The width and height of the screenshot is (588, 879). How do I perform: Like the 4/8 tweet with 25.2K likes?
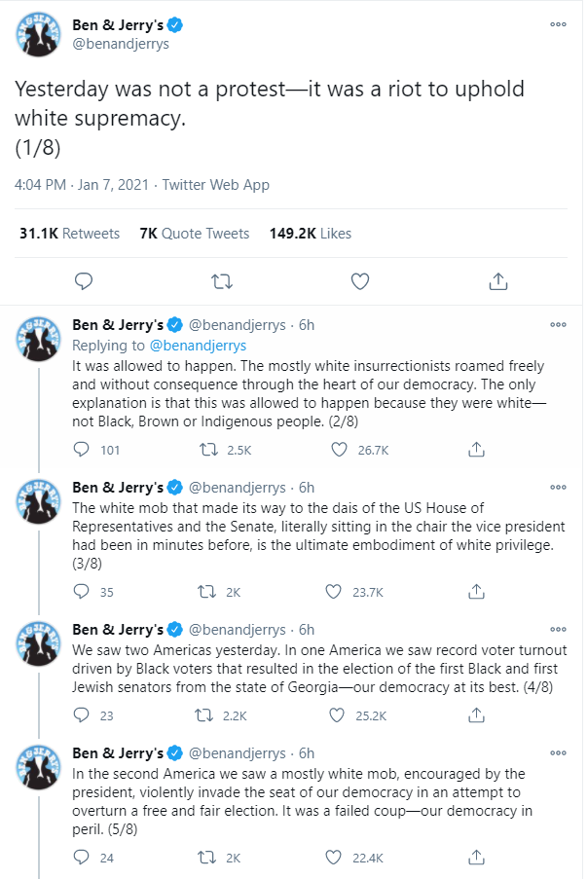[336, 715]
